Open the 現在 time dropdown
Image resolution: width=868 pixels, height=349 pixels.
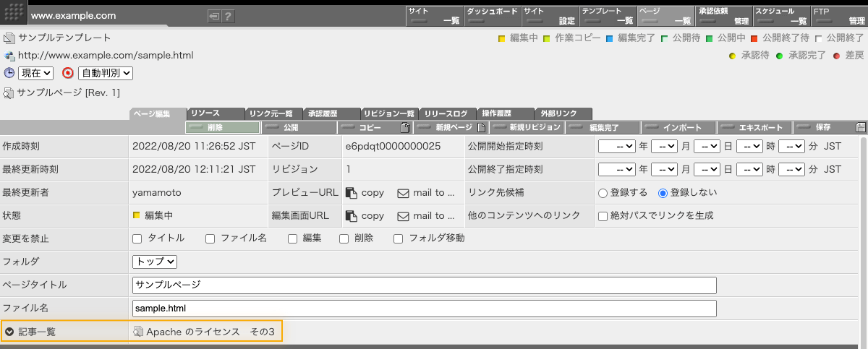pyautogui.click(x=36, y=73)
